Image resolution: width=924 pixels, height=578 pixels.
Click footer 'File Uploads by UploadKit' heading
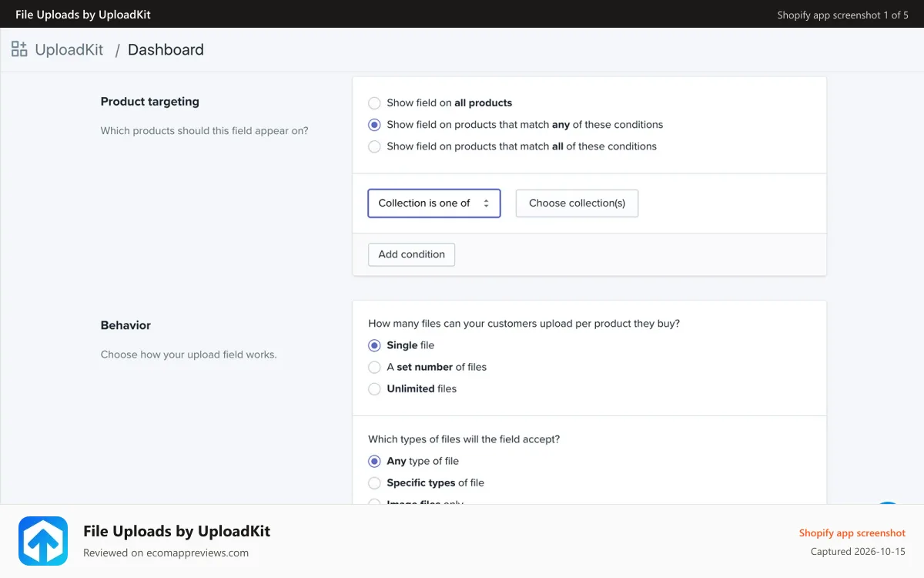coord(176,531)
